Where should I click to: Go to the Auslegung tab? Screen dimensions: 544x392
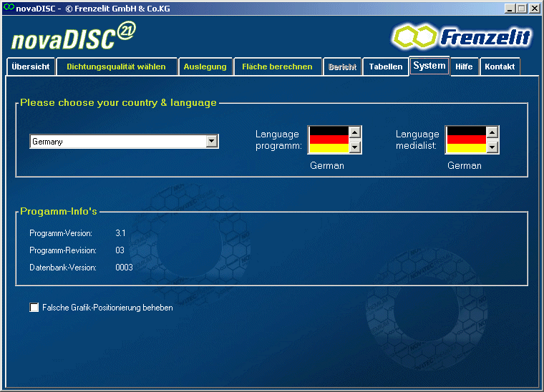pyautogui.click(x=205, y=67)
